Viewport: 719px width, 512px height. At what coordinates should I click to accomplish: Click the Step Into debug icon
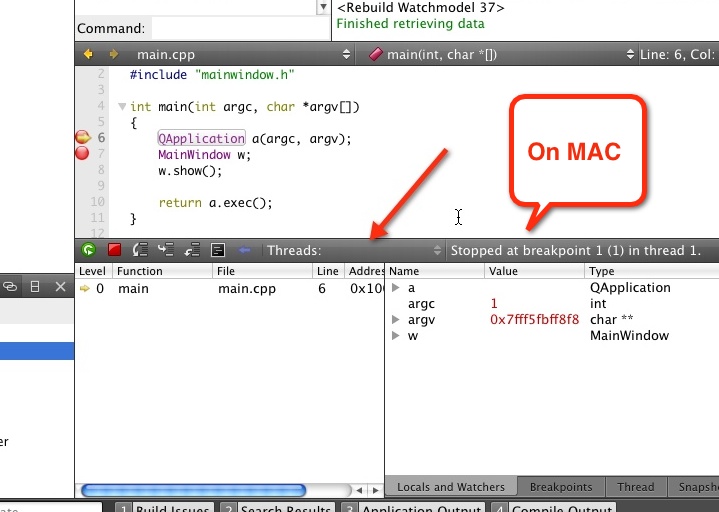pos(166,250)
